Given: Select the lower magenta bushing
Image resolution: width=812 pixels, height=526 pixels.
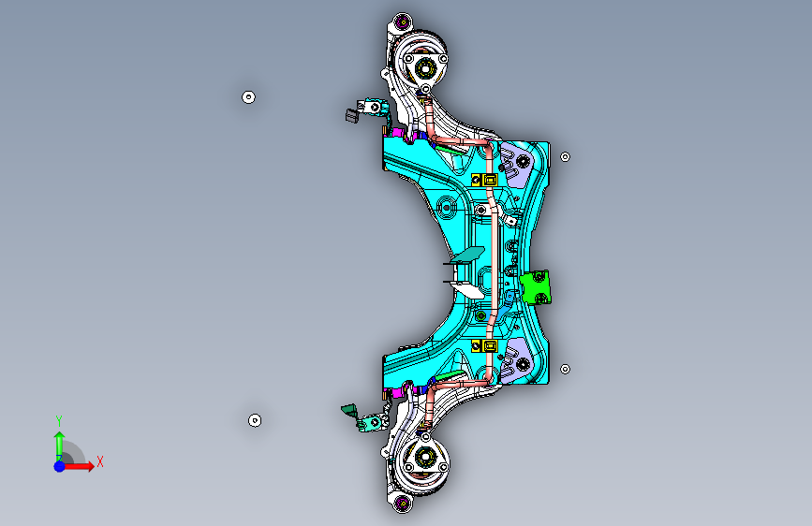Looking at the screenshot, I should coord(397,393).
